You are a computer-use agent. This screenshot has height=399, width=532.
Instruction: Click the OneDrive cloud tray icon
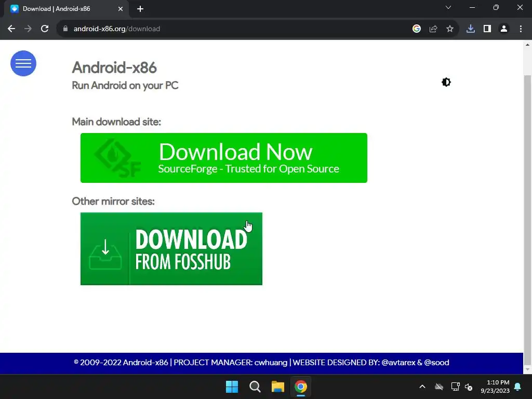[439, 387]
